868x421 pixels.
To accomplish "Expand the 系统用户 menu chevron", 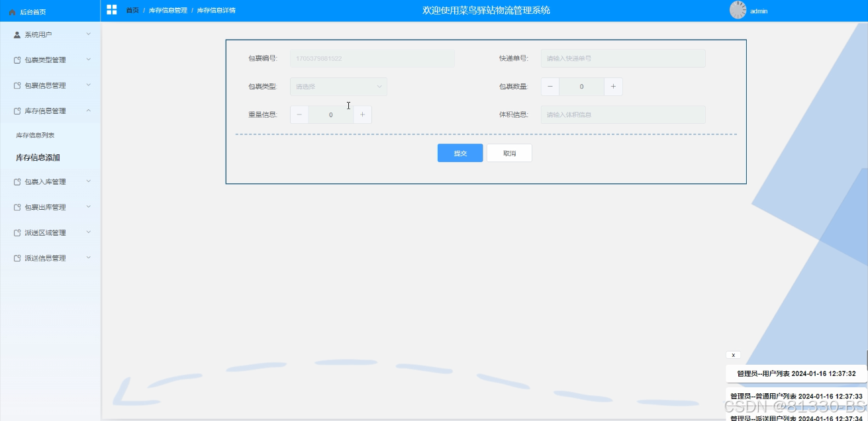I will (89, 34).
